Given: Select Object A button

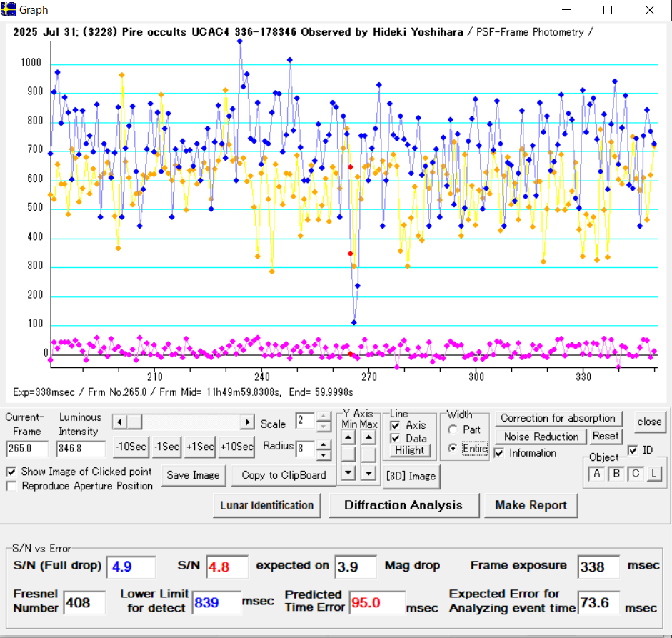Looking at the screenshot, I should tap(596, 474).
